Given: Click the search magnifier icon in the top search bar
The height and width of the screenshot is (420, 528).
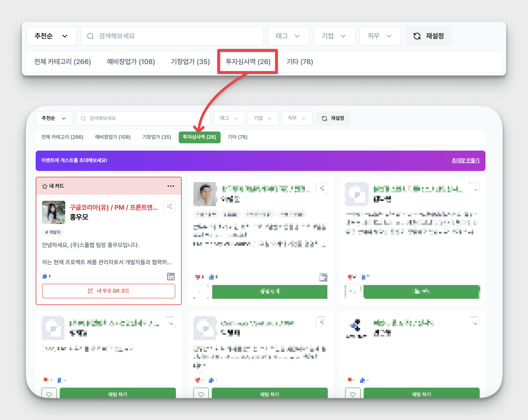Looking at the screenshot, I should (90, 36).
